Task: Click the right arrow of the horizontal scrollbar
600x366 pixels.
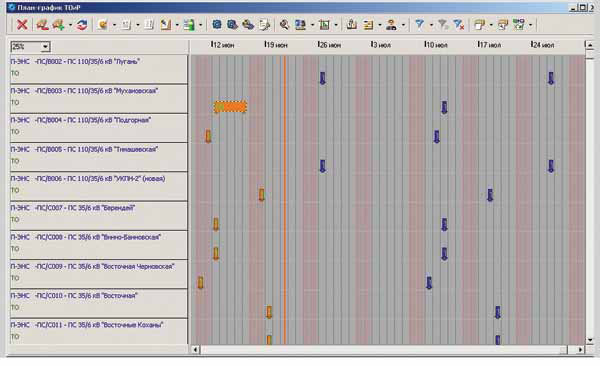Action: tap(580, 350)
